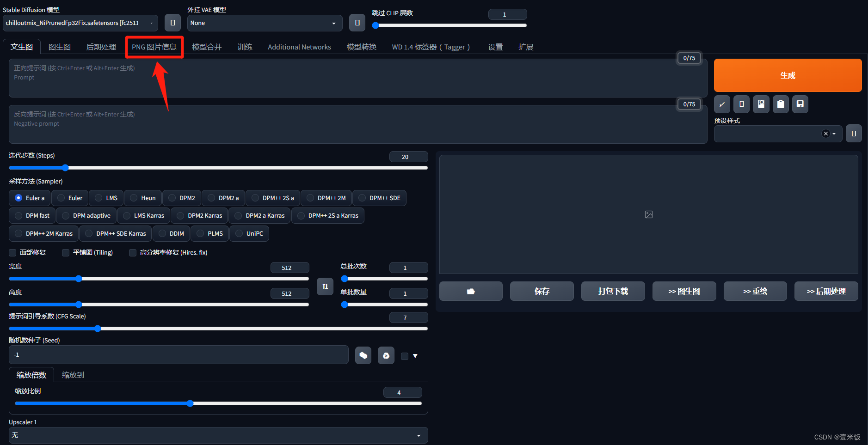Enable 高分辨率修复 (Hires. fix) checkbox
Image resolution: width=868 pixels, height=445 pixels.
point(133,253)
